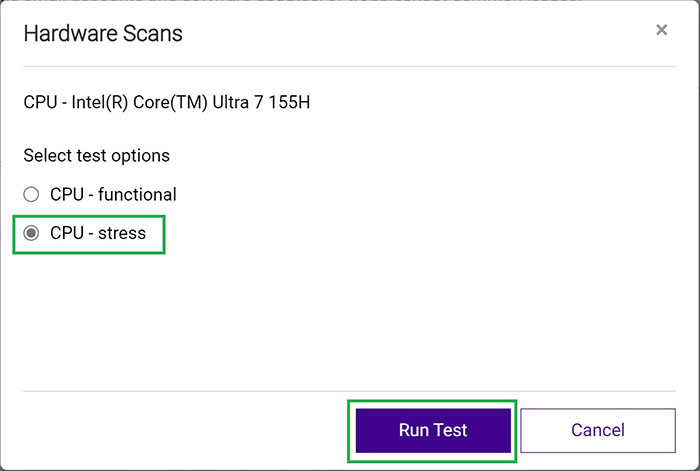Screen dimensions: 700x471
Task: Choose the stress CPU test option
Action: tap(31, 233)
